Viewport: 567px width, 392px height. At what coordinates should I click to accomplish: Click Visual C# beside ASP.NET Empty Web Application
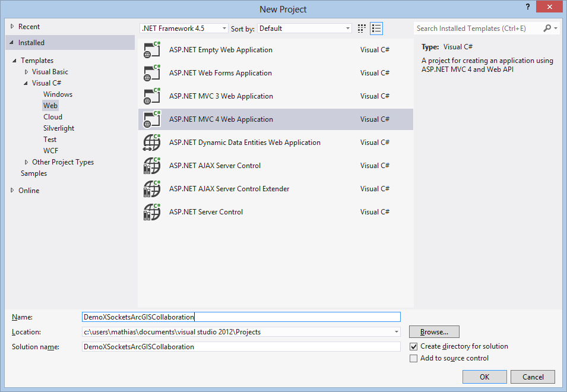[x=375, y=50]
